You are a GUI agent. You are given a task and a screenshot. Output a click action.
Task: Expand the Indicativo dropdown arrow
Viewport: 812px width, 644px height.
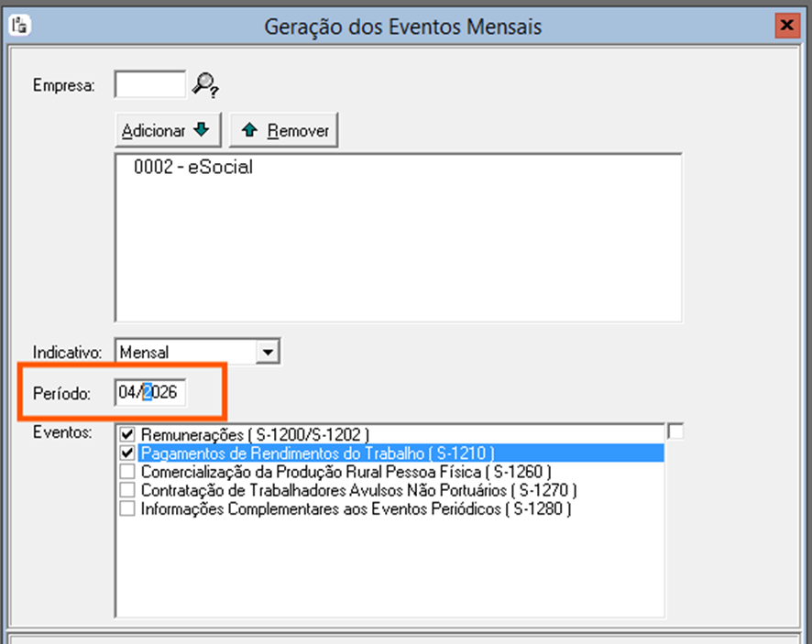[x=268, y=352]
